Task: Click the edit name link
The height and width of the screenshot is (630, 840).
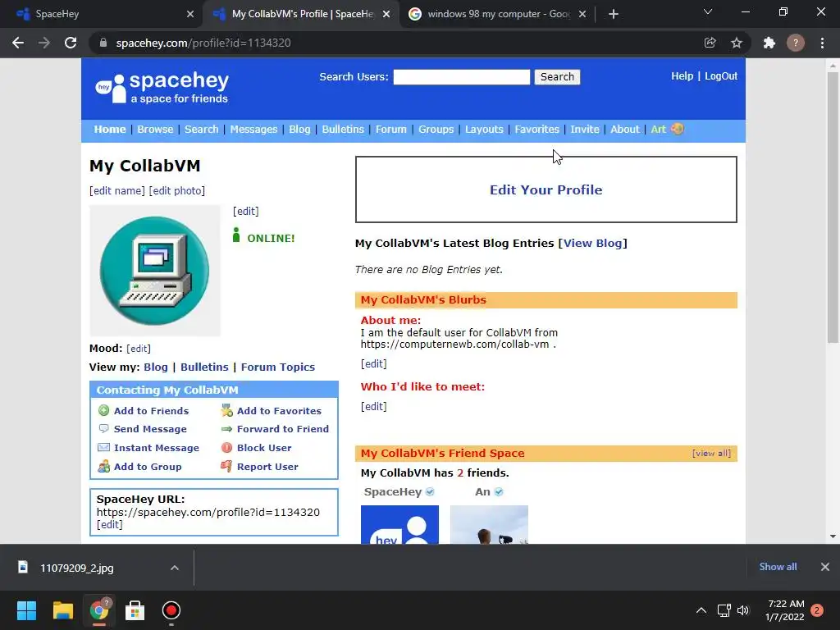Action: click(116, 190)
